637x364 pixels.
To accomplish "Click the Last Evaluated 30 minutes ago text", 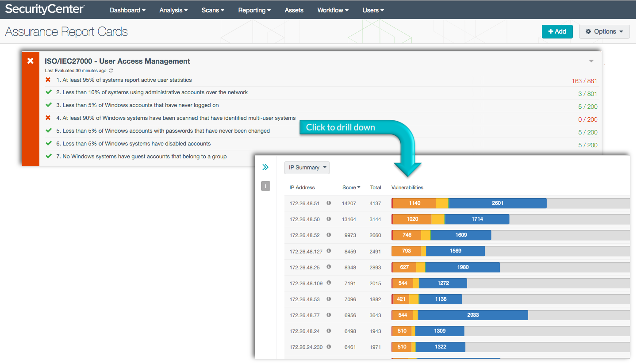I will tap(76, 71).
